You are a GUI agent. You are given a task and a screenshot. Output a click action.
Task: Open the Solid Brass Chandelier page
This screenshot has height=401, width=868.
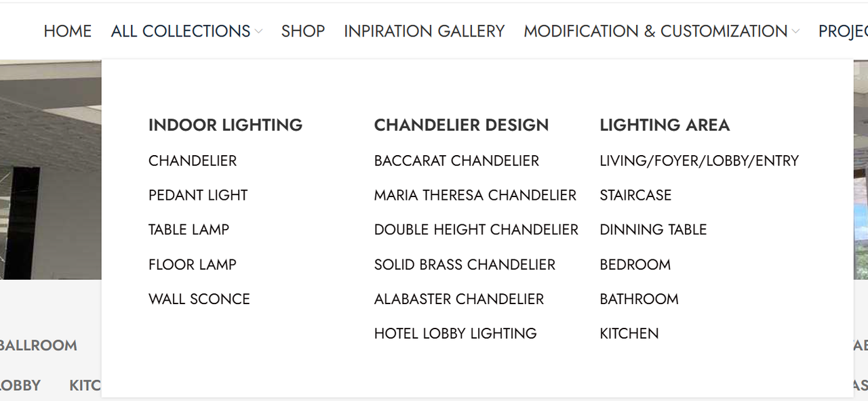pyautogui.click(x=465, y=265)
